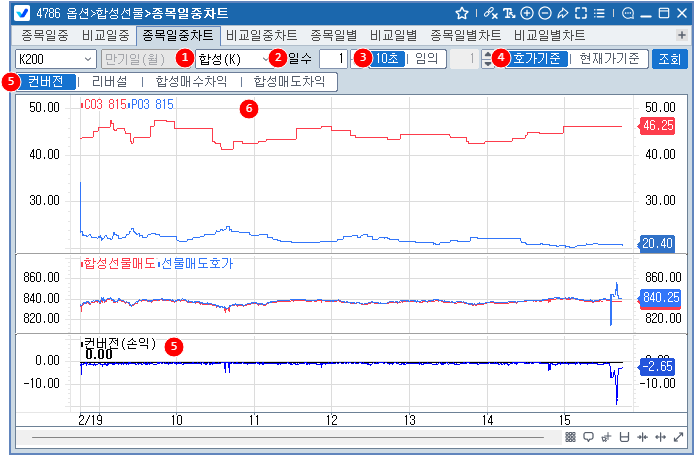
Task: Click the zoom in plus icon
Action: 527,14
